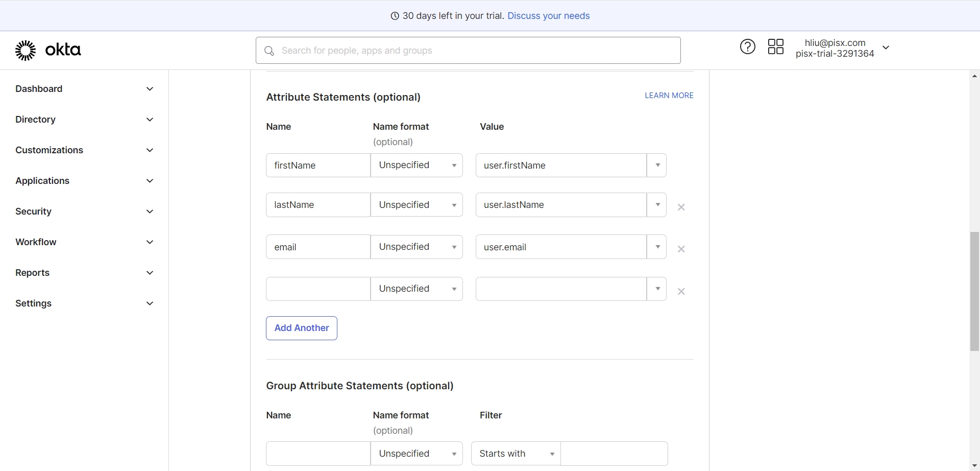Click the Add Another button
The image size is (980, 471).
(301, 328)
